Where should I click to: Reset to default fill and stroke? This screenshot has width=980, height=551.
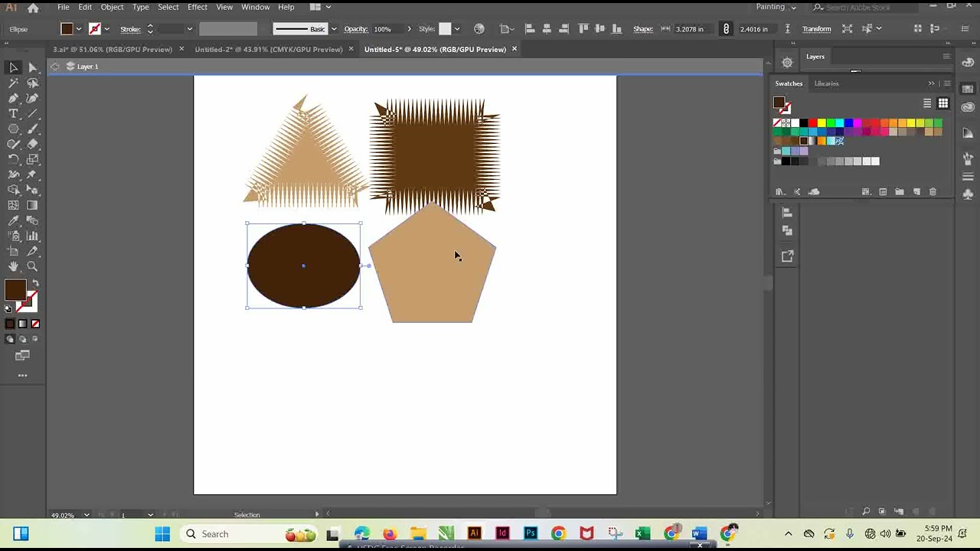click(8, 308)
